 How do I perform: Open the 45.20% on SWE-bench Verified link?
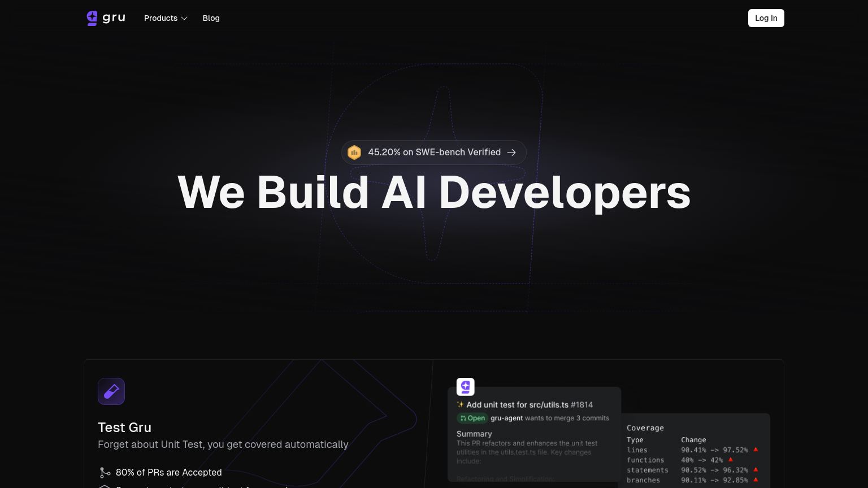click(434, 152)
